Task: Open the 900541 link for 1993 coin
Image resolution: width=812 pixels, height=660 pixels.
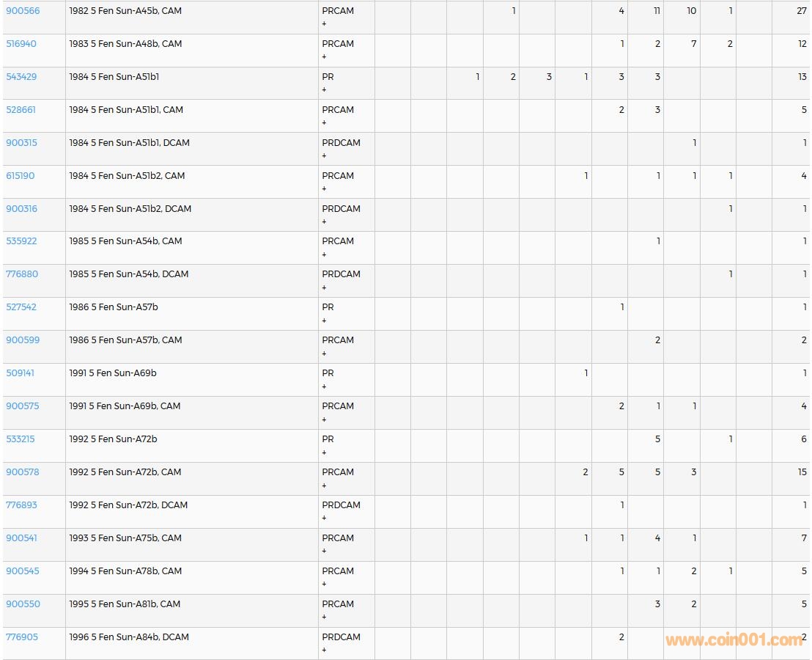Action: coord(22,538)
